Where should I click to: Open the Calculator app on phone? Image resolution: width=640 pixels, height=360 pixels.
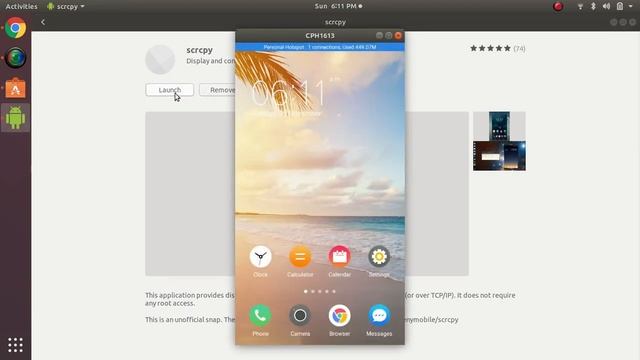[x=300, y=257]
